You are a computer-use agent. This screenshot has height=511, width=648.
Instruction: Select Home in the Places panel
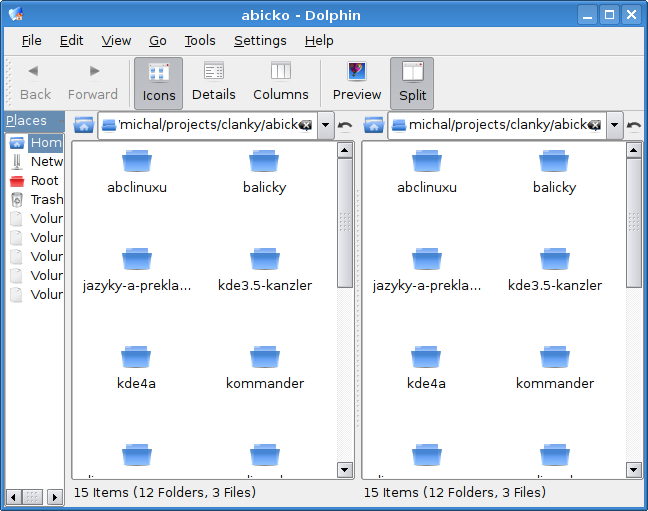36,143
